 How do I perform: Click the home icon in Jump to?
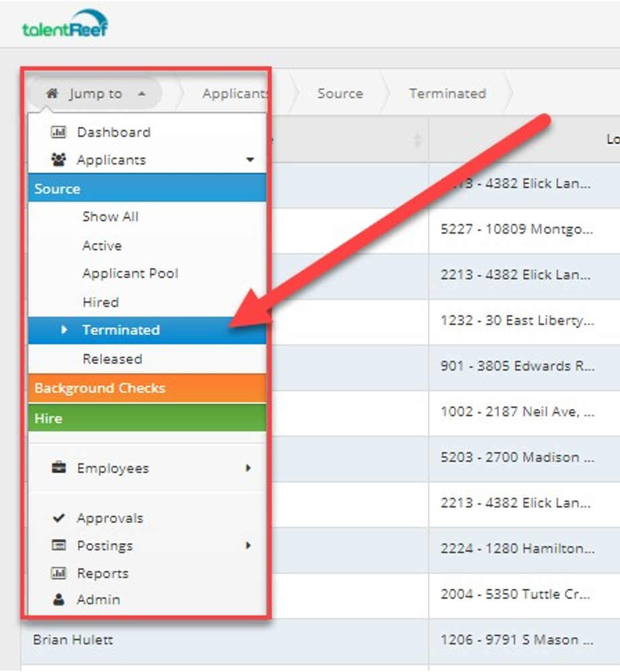[52, 93]
